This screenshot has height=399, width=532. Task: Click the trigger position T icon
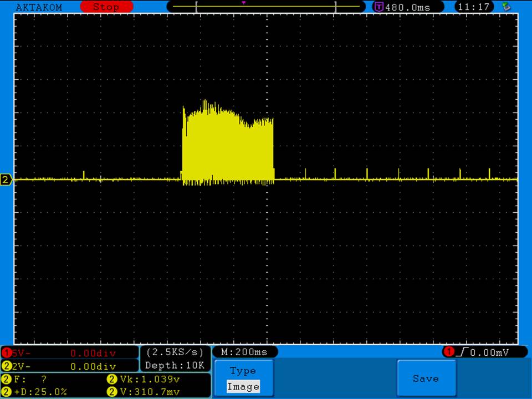click(x=378, y=7)
